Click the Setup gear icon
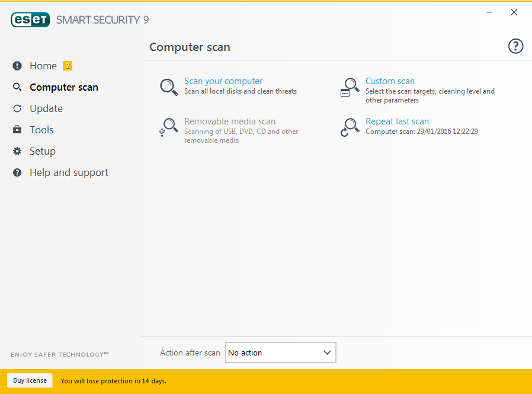The image size is (532, 394). (x=17, y=151)
